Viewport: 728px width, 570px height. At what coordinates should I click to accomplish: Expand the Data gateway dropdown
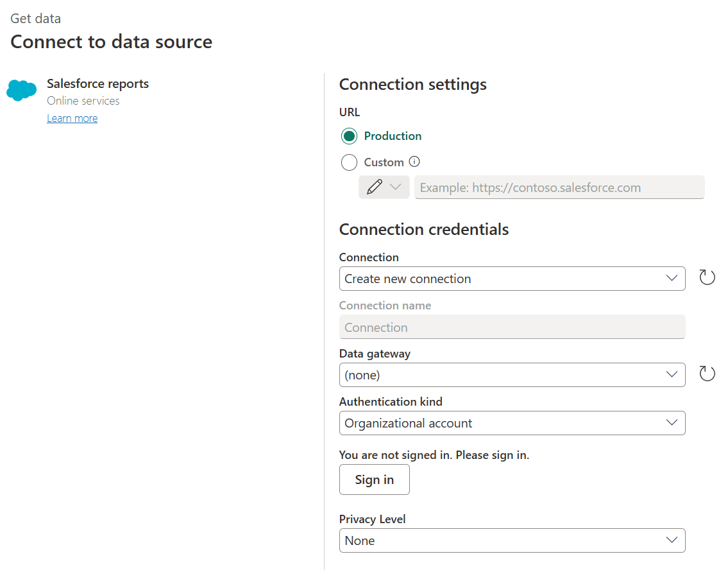pos(511,375)
